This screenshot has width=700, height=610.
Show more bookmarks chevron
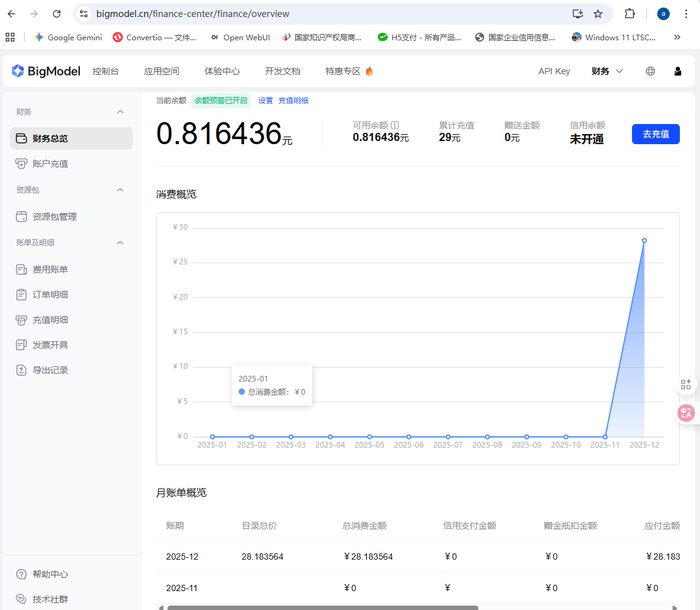677,38
